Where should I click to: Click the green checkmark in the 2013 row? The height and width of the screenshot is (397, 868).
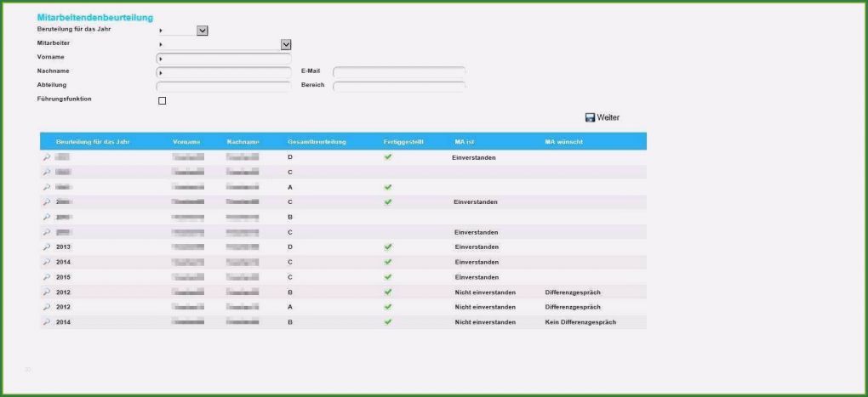tap(388, 247)
